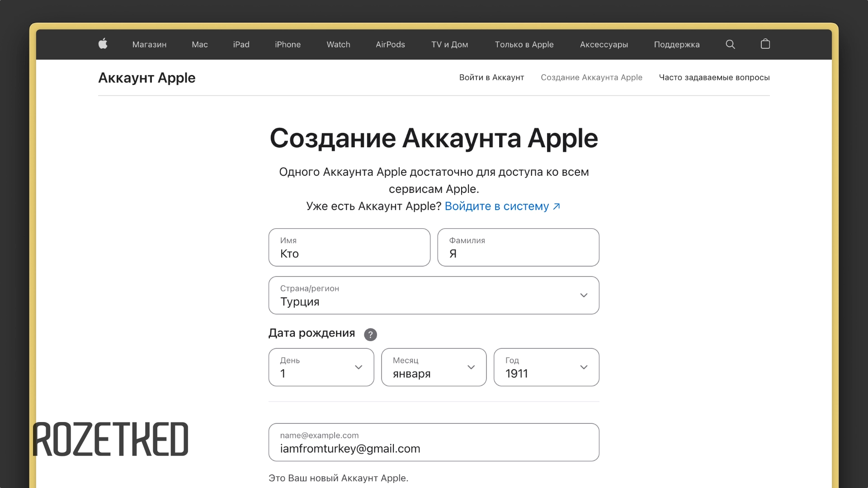
Task: Focus the Фамилия input field
Action: 518,248
